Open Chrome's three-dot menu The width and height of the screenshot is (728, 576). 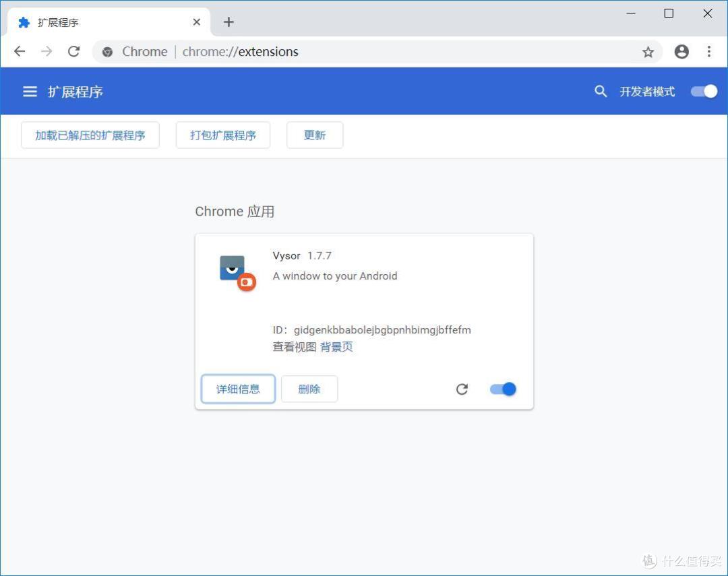click(709, 51)
